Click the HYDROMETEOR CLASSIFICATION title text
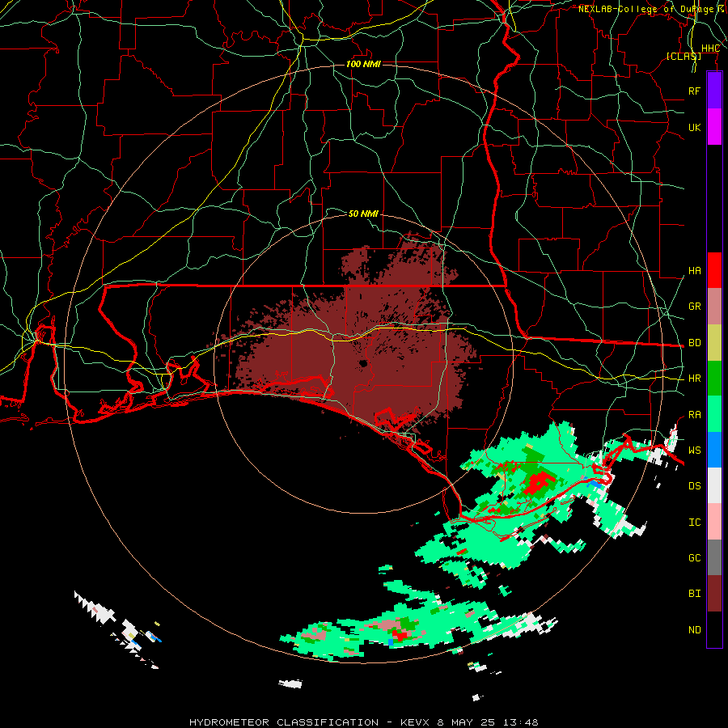 tap(284, 722)
